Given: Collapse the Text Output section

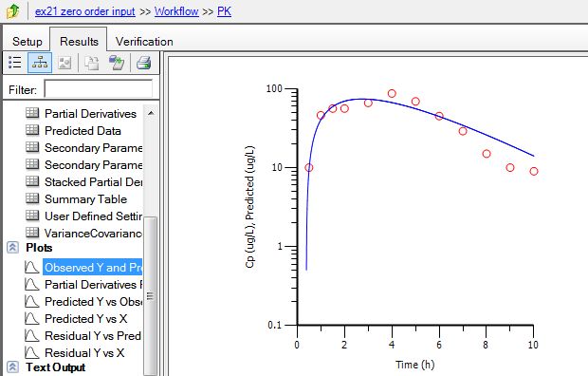Looking at the screenshot, I should click(x=12, y=367).
